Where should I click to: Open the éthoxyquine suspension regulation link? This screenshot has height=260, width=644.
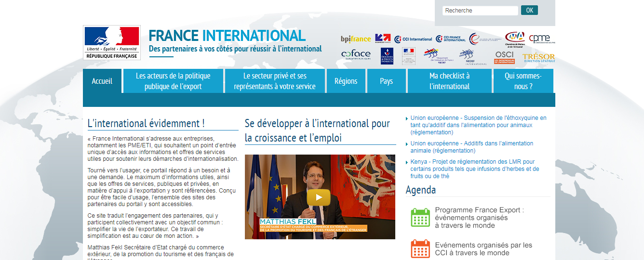coord(479,125)
